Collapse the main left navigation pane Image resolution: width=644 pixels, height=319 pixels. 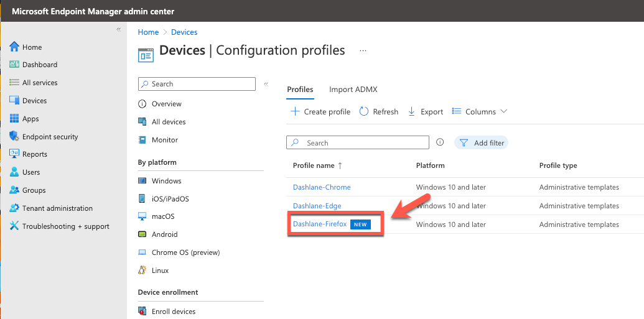119,30
